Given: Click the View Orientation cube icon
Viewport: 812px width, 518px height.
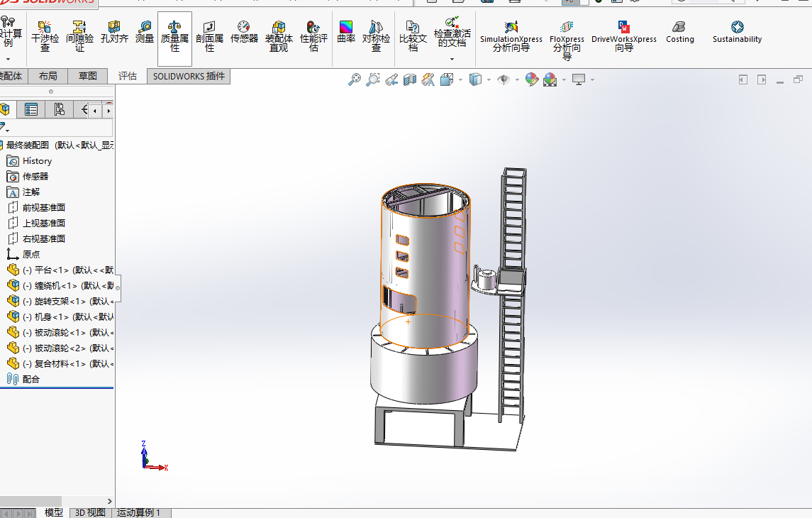Looking at the screenshot, I should pyautogui.click(x=446, y=79).
